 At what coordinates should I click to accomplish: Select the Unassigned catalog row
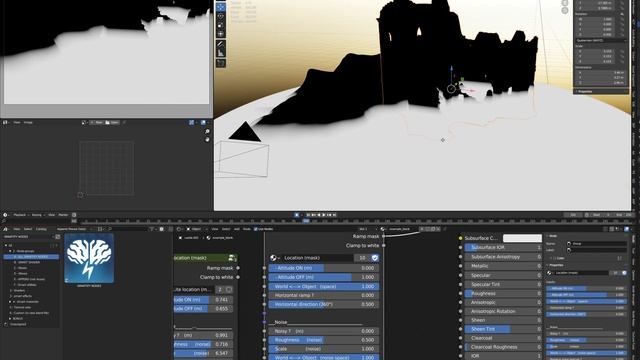(x=18, y=324)
